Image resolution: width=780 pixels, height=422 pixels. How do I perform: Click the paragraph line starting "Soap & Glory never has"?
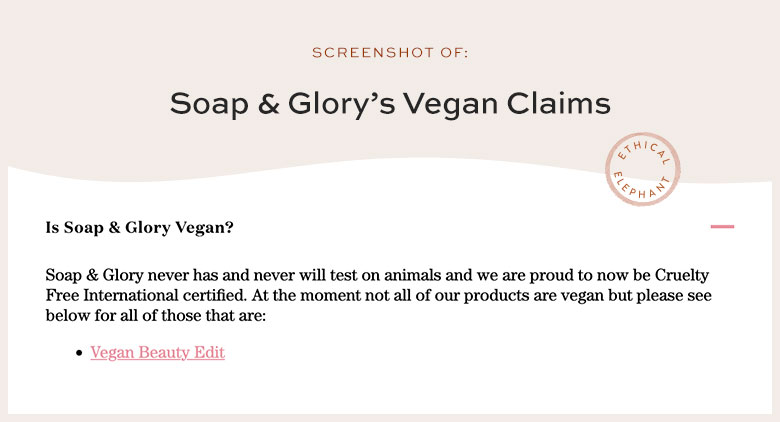tap(377, 275)
